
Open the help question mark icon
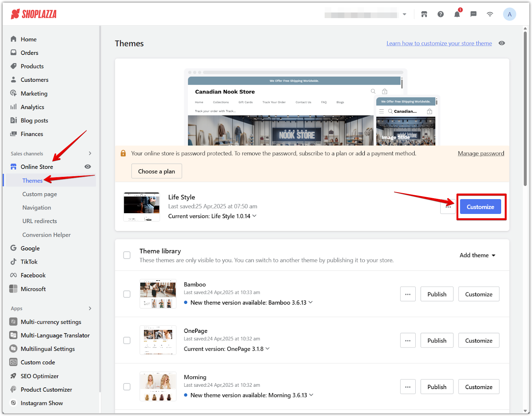[x=441, y=14]
